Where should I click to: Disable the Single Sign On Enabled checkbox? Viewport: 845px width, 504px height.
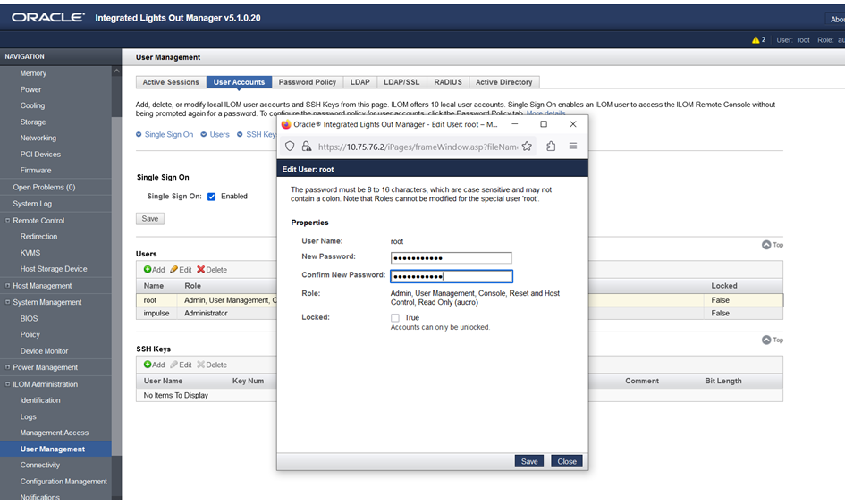point(212,197)
